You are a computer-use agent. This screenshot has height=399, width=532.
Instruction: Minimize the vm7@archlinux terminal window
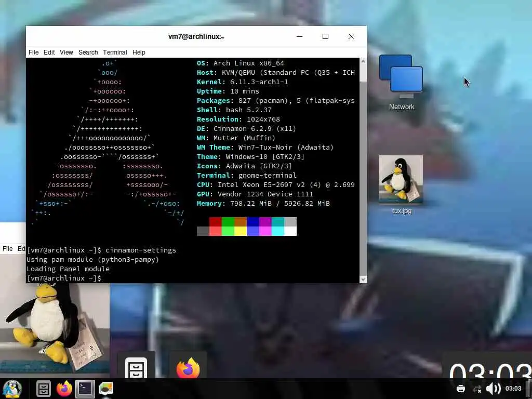click(299, 36)
